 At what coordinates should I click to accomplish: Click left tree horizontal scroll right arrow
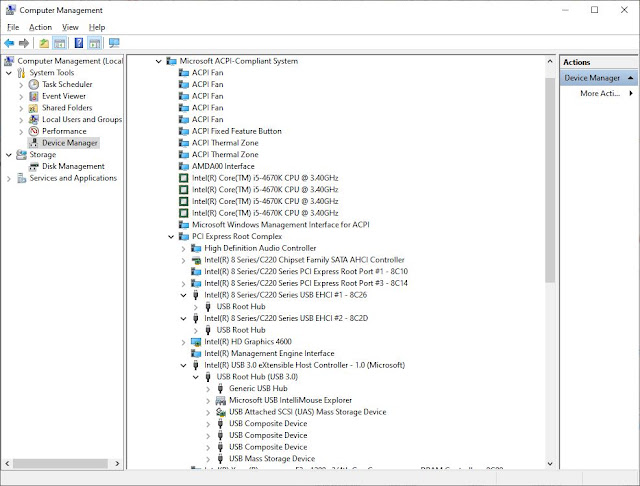pyautogui.click(x=117, y=464)
